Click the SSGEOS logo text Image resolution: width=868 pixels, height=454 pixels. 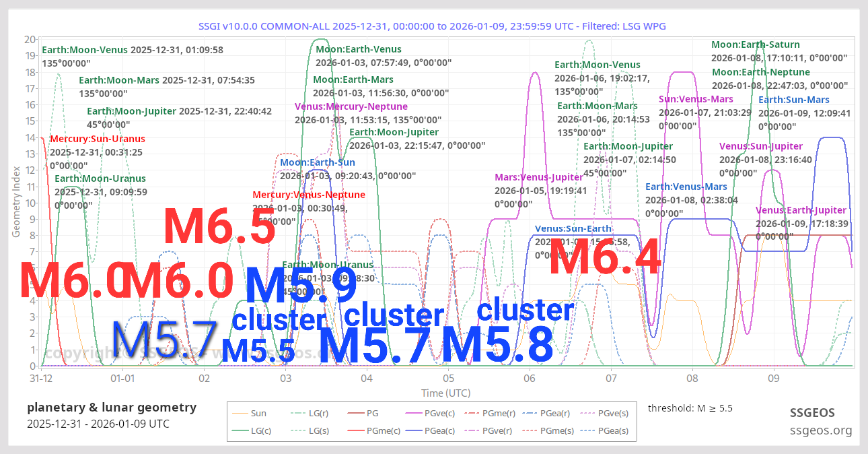(x=813, y=413)
